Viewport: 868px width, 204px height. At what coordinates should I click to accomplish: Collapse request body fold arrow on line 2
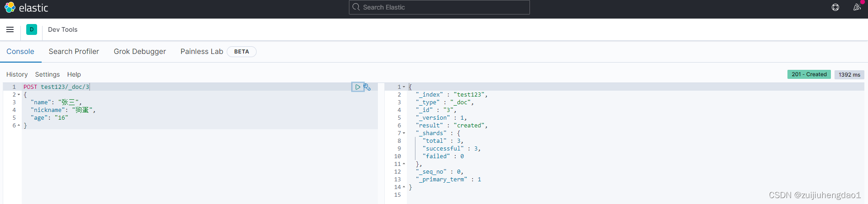click(19, 95)
